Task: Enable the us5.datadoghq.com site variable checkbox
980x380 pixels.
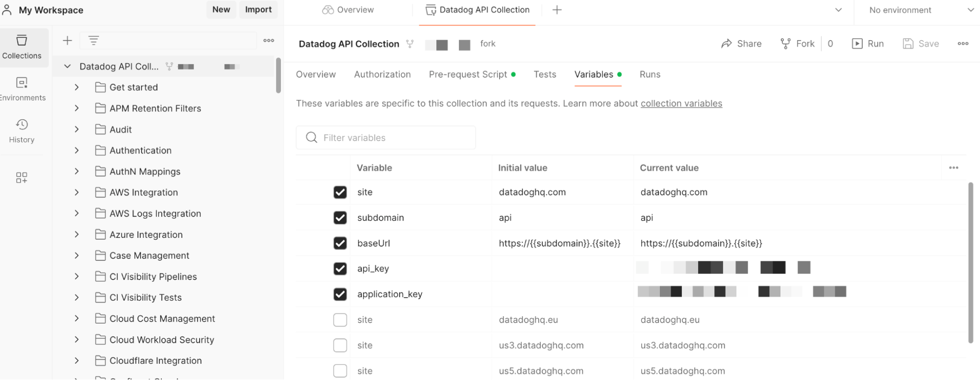Action: click(340, 371)
